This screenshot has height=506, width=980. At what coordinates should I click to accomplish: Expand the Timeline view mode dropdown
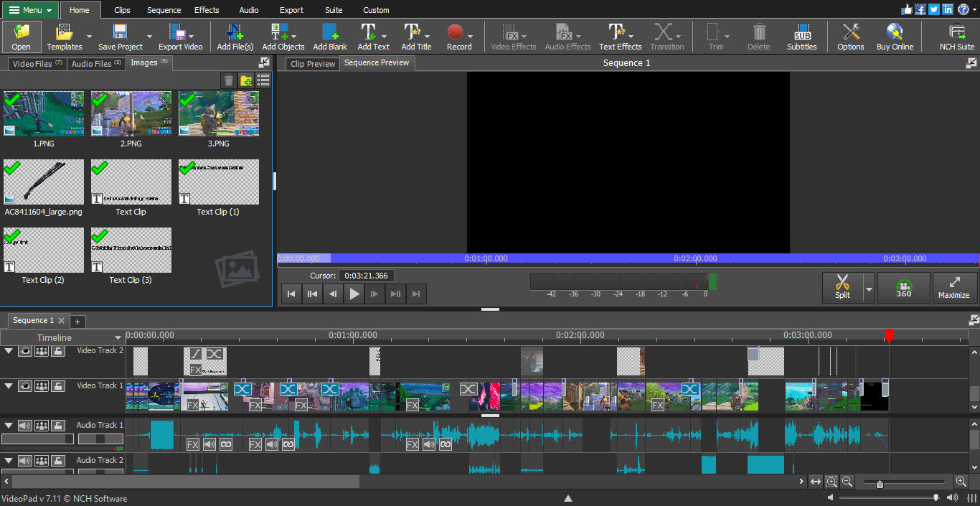pyautogui.click(x=118, y=337)
